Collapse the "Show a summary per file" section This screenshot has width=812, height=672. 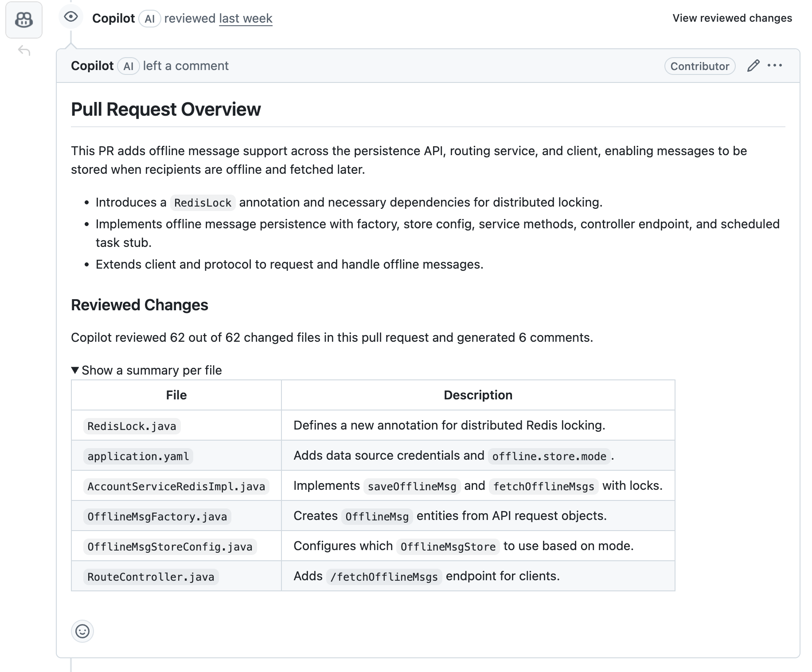tap(147, 370)
